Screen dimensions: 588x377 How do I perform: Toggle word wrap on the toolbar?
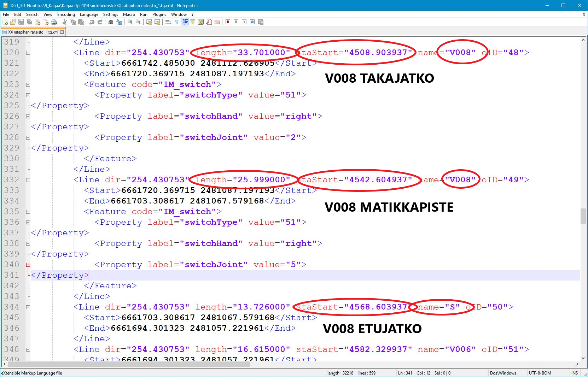(168, 22)
